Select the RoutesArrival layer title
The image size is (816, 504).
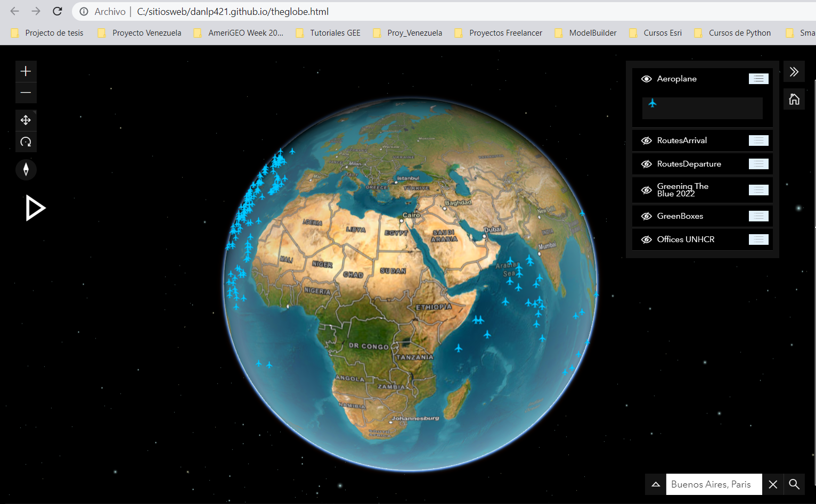tap(682, 141)
